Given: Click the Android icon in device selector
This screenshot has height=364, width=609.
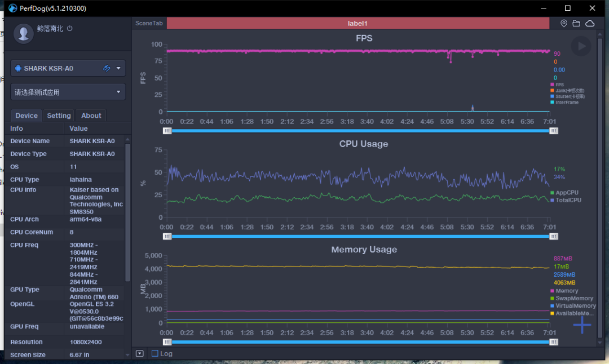Looking at the screenshot, I should click(x=18, y=69).
